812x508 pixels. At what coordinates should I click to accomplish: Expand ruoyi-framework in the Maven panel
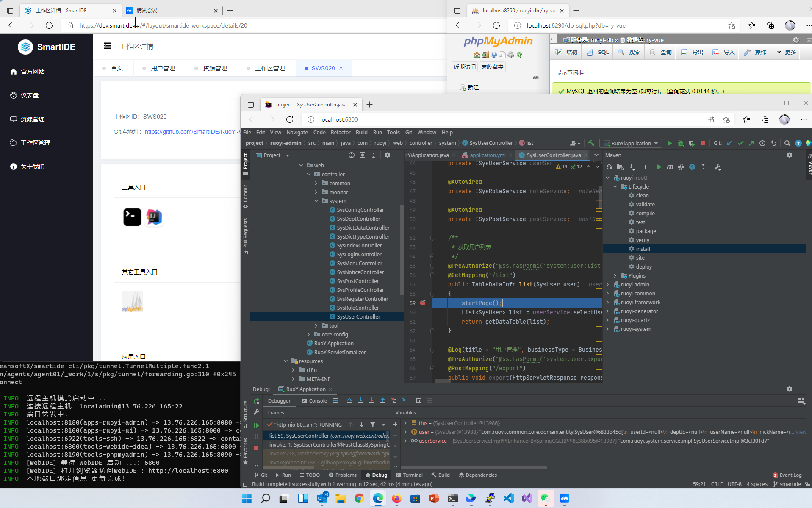coord(607,302)
